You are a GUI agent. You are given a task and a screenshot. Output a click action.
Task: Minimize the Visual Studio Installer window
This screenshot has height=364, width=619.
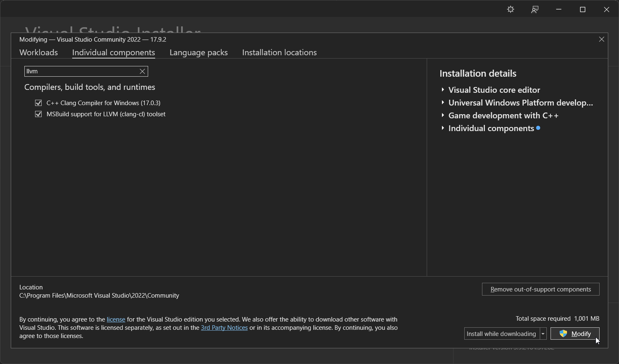point(559,9)
